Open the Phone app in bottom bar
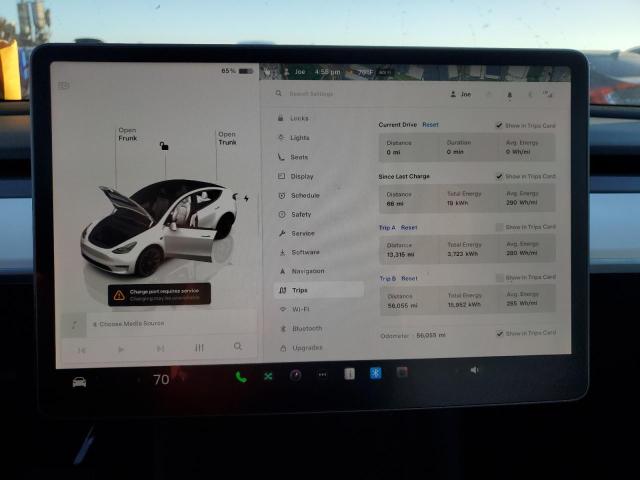The height and width of the screenshot is (480, 640). click(x=241, y=377)
